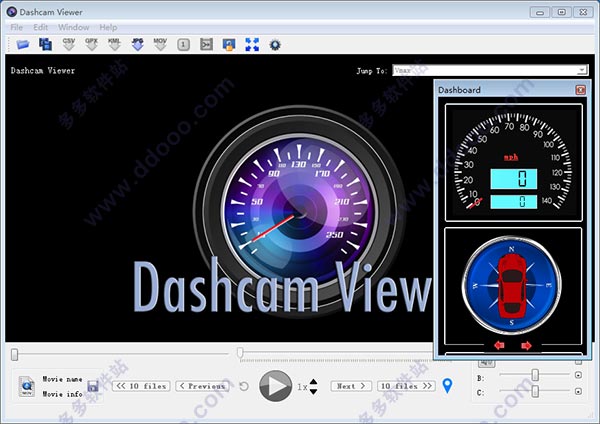
Task: Close the Dashboard panel
Action: click(x=580, y=90)
